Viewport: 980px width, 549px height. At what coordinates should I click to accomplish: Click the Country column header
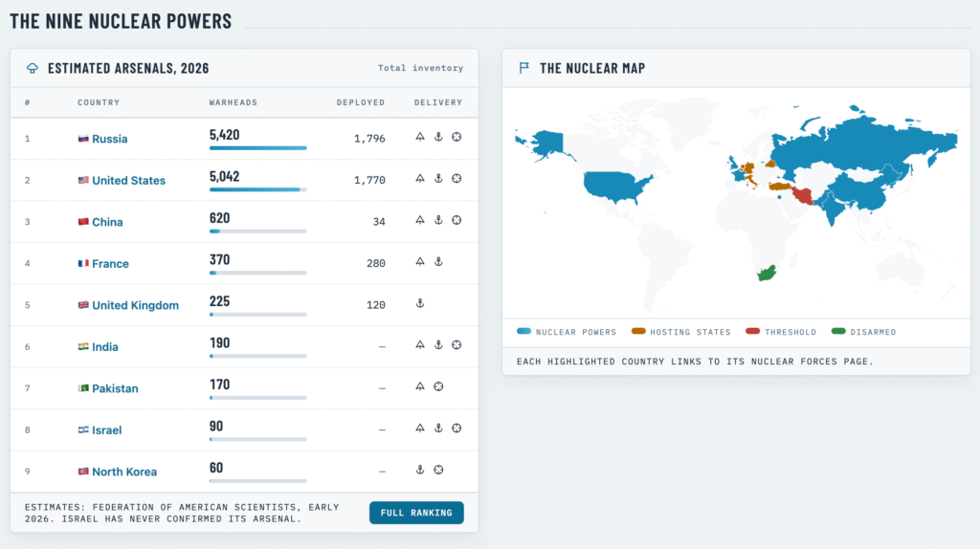pos(99,102)
